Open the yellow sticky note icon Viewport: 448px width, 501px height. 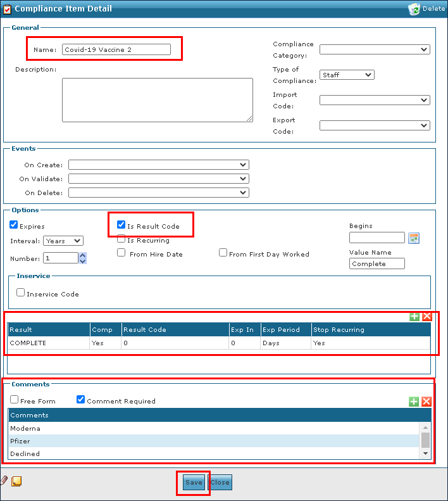(x=16, y=481)
